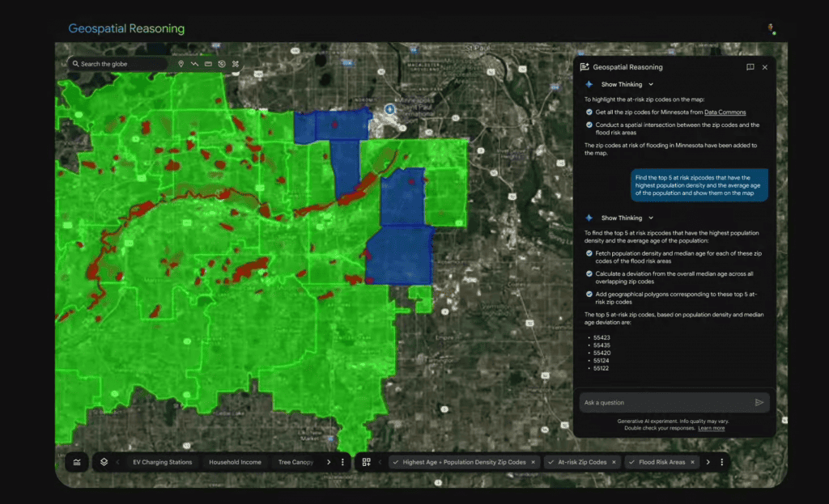Open the map layers stack icon
The height and width of the screenshot is (504, 829).
coord(104,462)
